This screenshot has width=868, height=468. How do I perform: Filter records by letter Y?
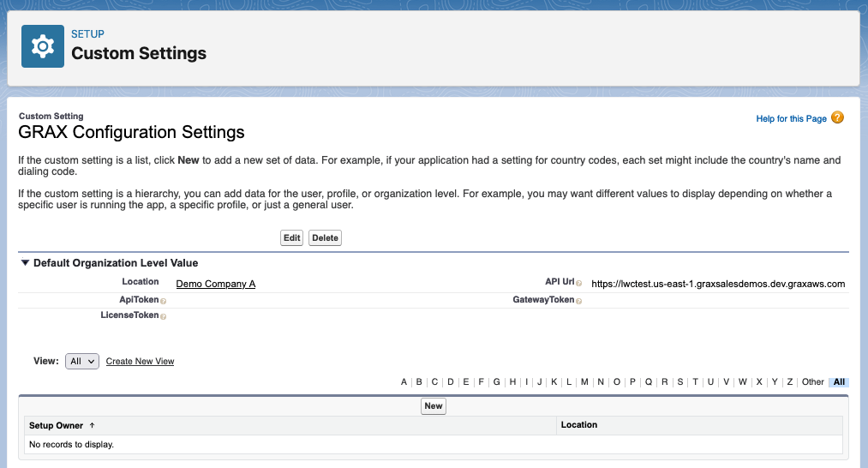[x=775, y=381]
